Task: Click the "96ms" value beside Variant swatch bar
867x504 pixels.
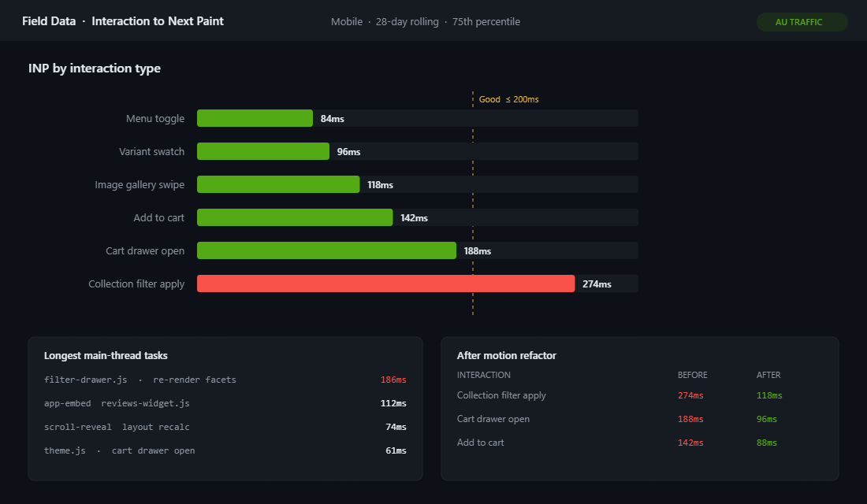Action: 349,152
